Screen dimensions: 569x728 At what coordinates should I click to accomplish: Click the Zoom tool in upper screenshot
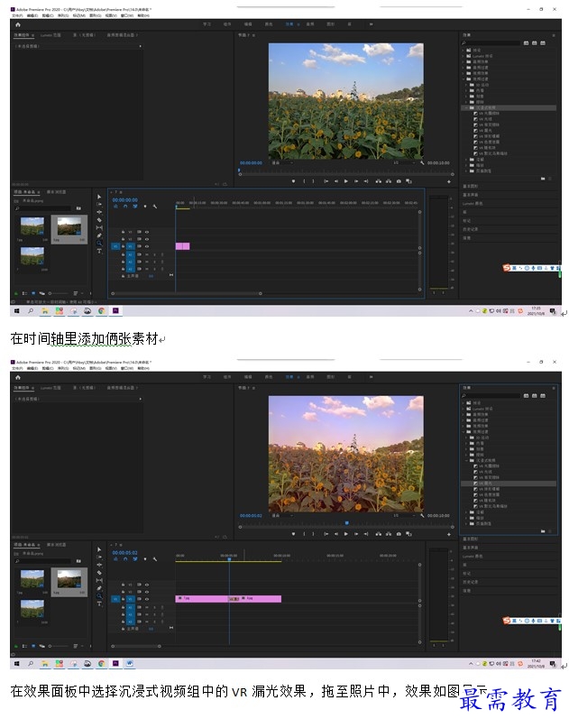click(99, 243)
